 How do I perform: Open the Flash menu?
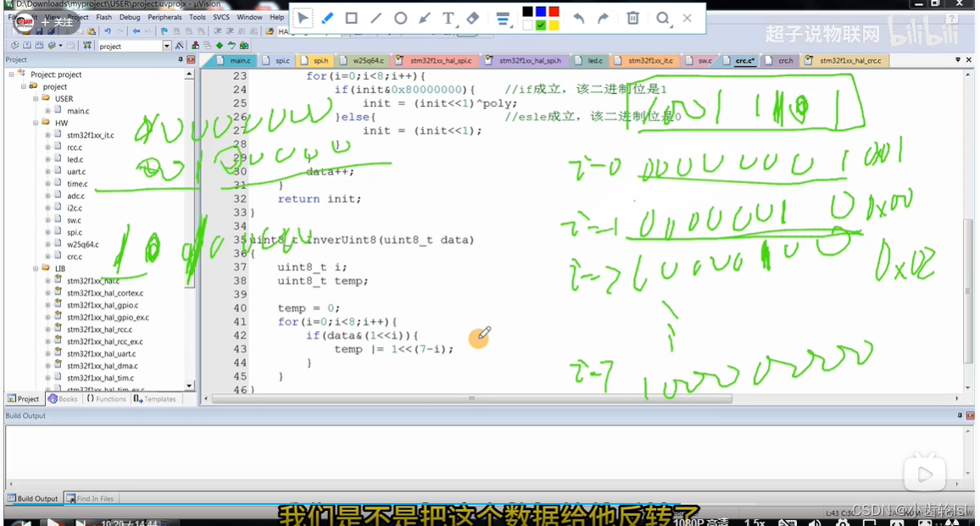[x=103, y=17]
